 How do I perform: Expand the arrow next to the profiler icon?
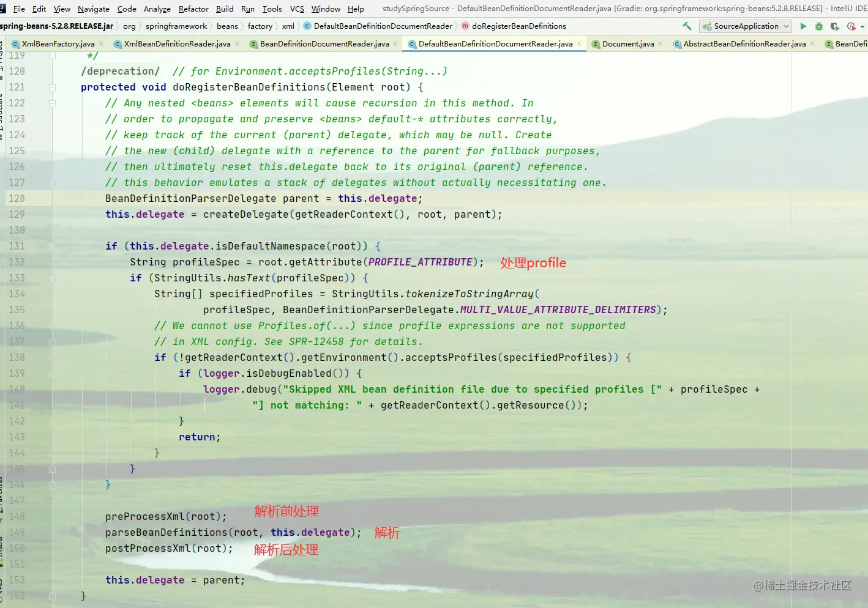click(x=862, y=27)
